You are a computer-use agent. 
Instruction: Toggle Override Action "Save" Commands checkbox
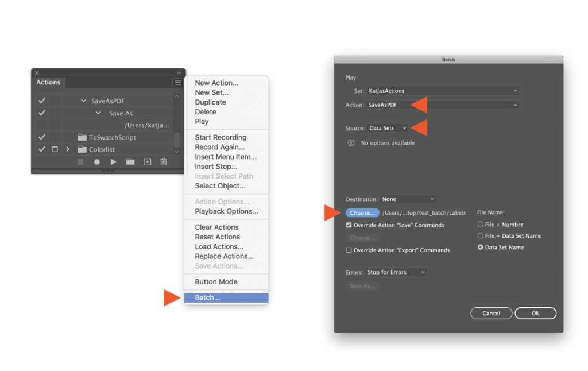(349, 225)
